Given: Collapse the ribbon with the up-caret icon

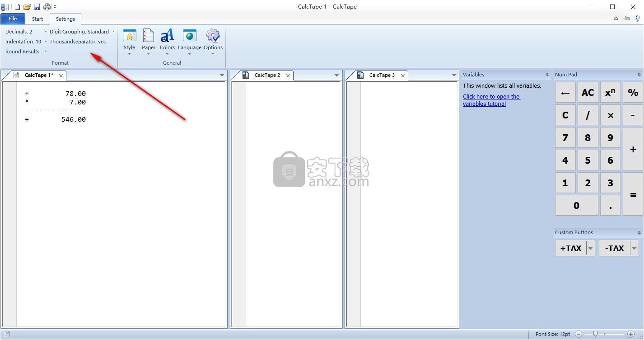Looking at the screenshot, I should click(616, 19).
